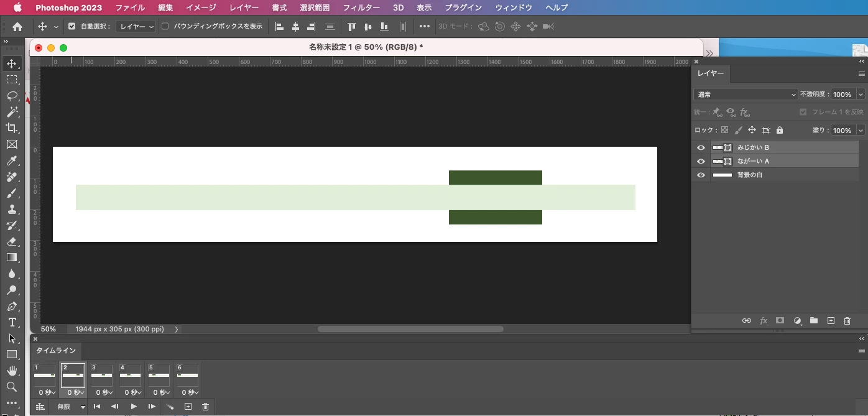Select the Dodge tool

pyautogui.click(x=12, y=290)
